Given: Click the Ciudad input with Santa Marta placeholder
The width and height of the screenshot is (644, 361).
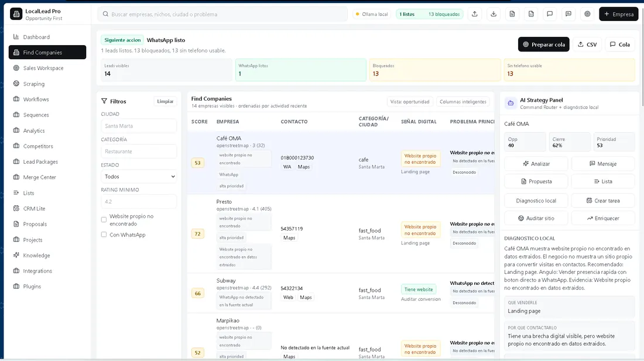Looking at the screenshot, I should coord(139,126).
